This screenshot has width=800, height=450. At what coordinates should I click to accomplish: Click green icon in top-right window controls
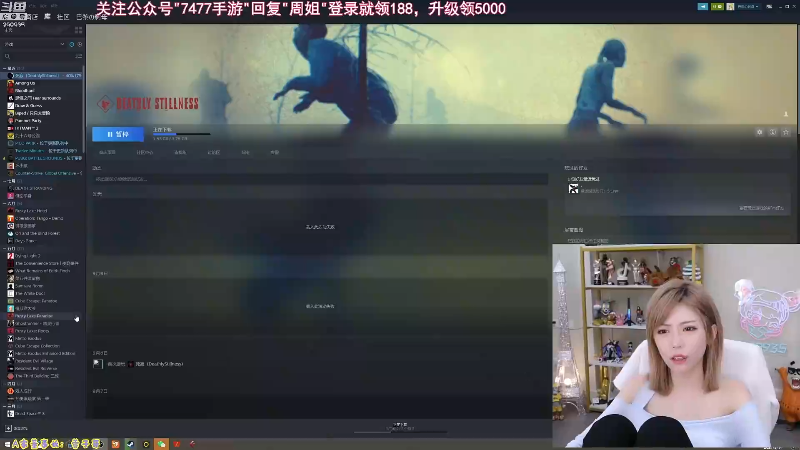click(x=717, y=7)
